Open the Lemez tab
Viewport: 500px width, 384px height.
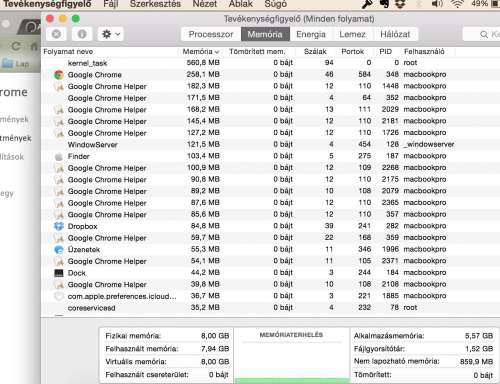tap(352, 34)
